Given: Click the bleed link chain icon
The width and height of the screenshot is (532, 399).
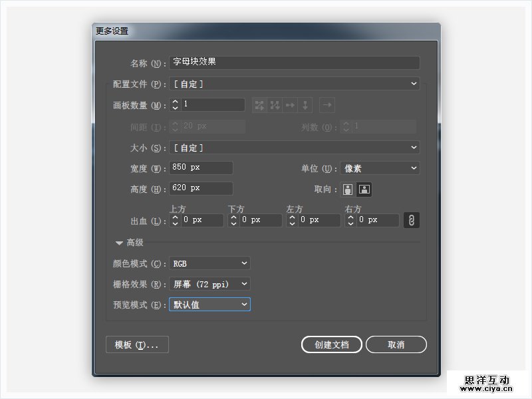Looking at the screenshot, I should [412, 220].
